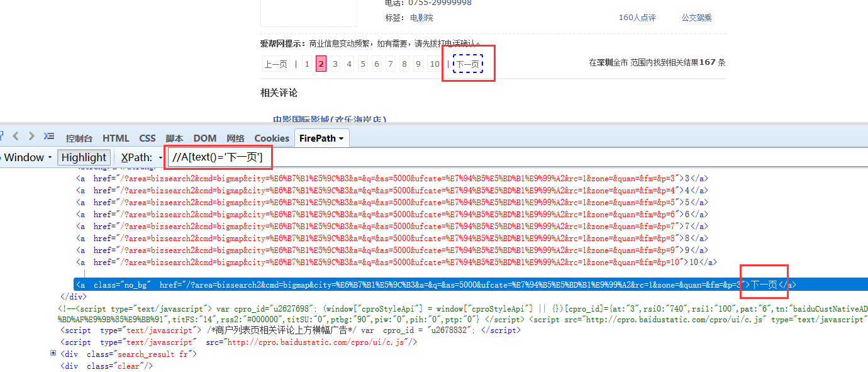Image resolution: width=868 pixels, height=372 pixels.
Task: Select the highlighted a class no_bg node
Action: click(x=471, y=285)
